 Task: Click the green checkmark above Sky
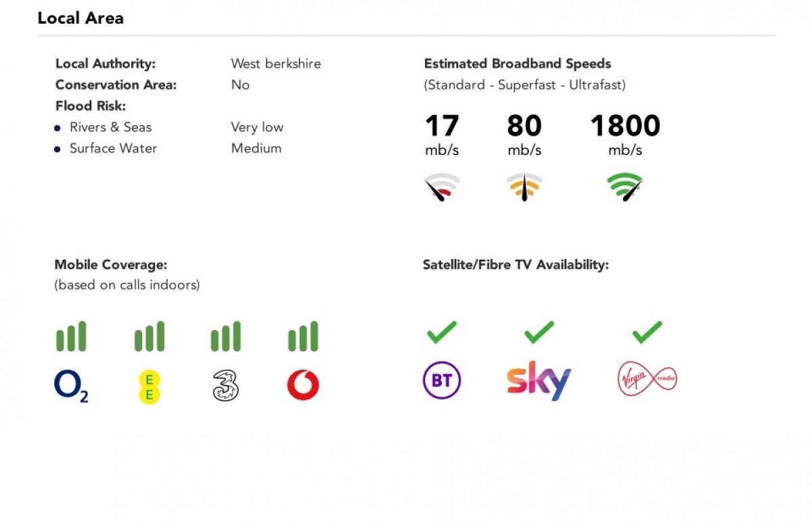coord(539,332)
